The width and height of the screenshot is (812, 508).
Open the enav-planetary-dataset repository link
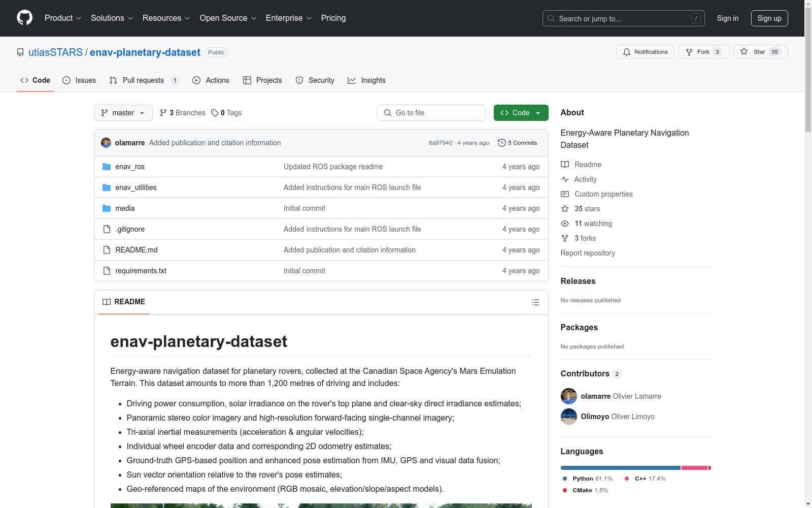145,52
